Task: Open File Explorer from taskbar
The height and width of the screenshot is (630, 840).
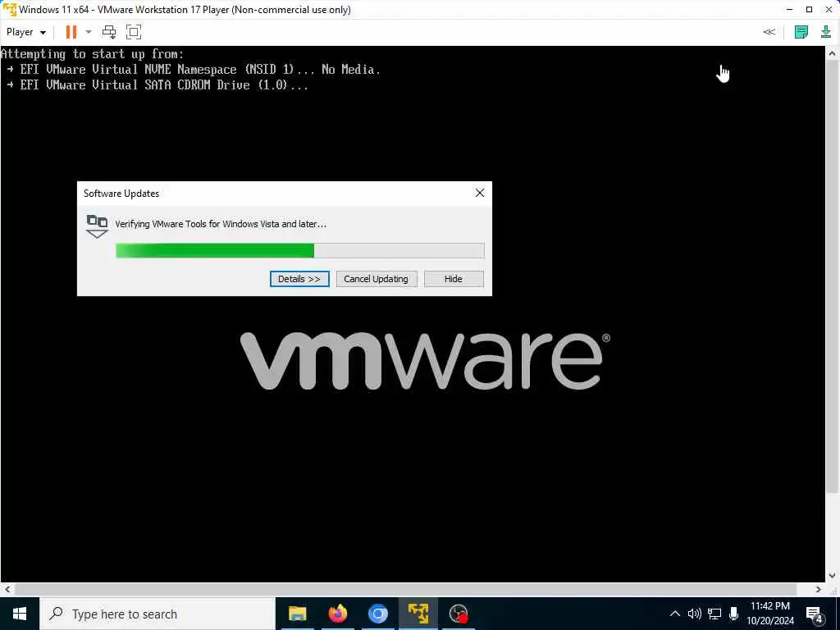Action: [x=297, y=614]
